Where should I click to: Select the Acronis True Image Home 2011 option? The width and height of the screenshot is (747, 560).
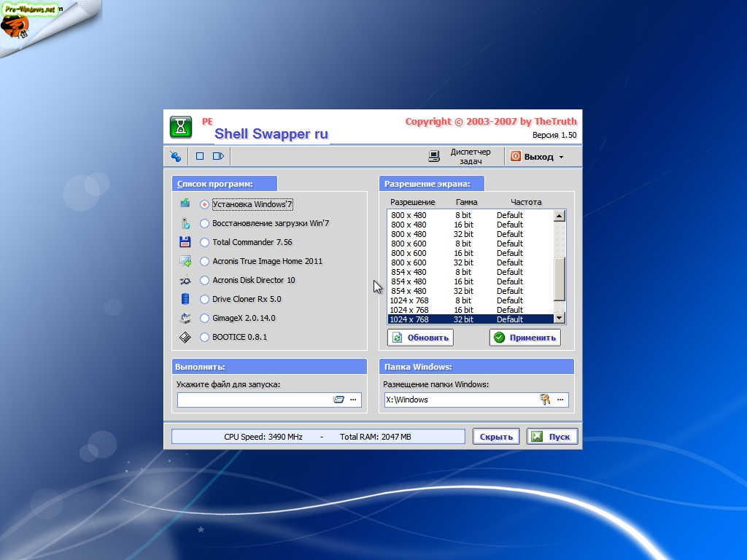tap(205, 261)
